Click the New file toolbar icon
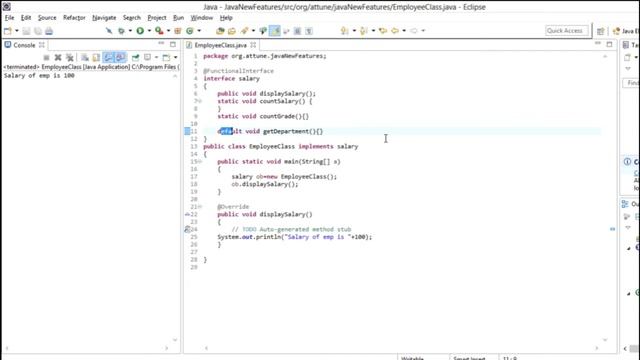Screen dimensions: 640x360 point(7,31)
